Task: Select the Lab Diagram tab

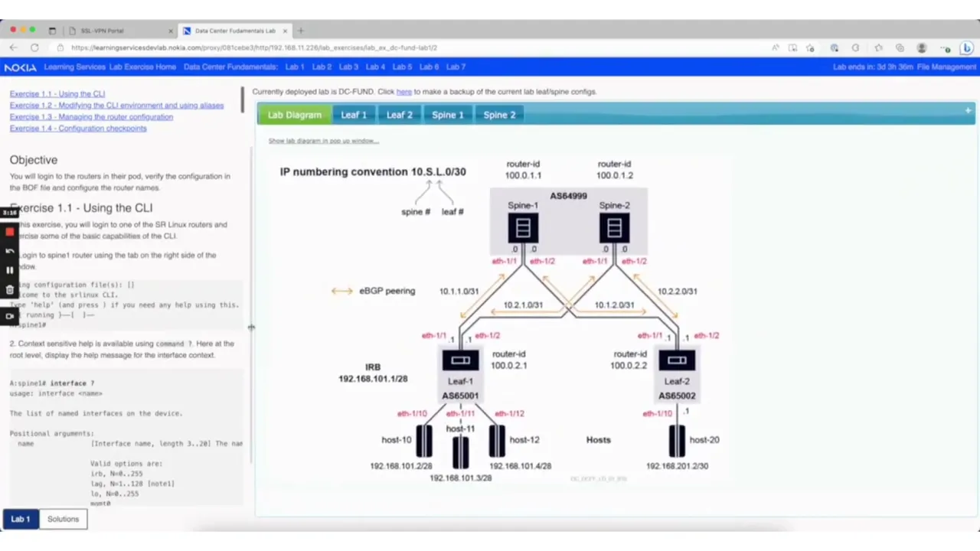Action: point(295,115)
